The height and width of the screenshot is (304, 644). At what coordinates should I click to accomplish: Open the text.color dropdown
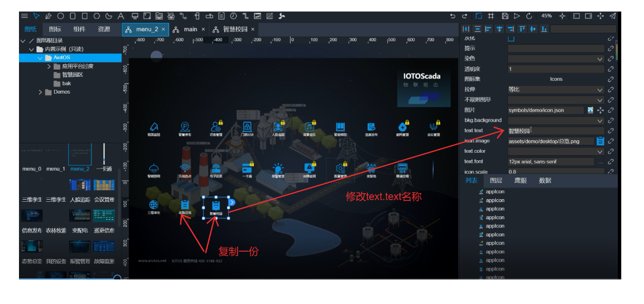(x=555, y=151)
